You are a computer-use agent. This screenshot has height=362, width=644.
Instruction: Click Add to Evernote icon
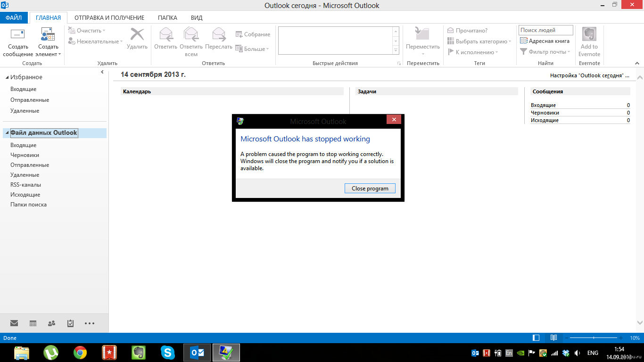pos(589,34)
